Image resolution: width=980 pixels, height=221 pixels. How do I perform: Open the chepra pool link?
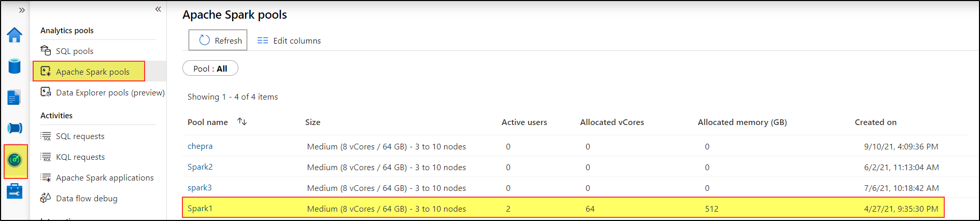(x=200, y=146)
